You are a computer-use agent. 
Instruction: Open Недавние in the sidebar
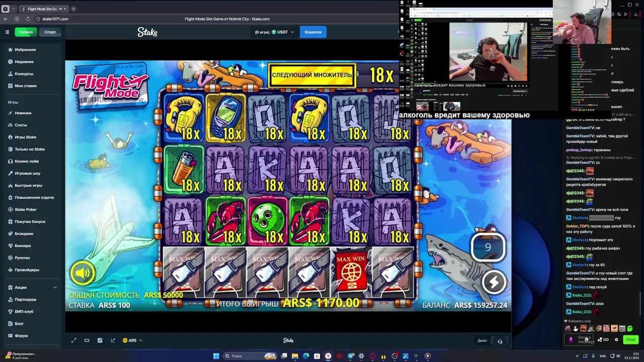pos(24,62)
